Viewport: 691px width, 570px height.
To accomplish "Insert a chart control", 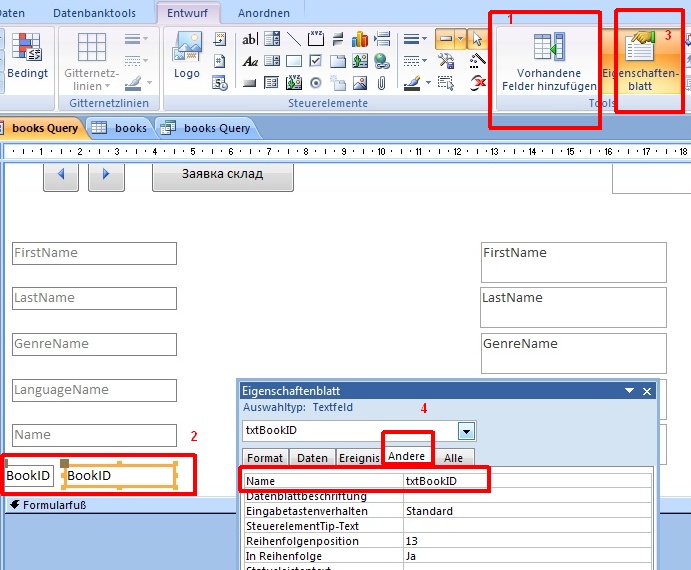I will [360, 39].
